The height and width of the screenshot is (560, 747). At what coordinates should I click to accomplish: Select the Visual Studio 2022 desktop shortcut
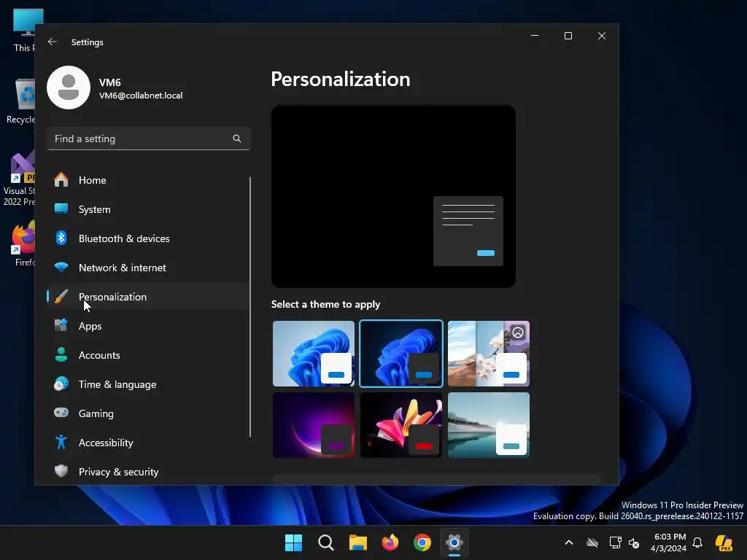pyautogui.click(x=19, y=179)
